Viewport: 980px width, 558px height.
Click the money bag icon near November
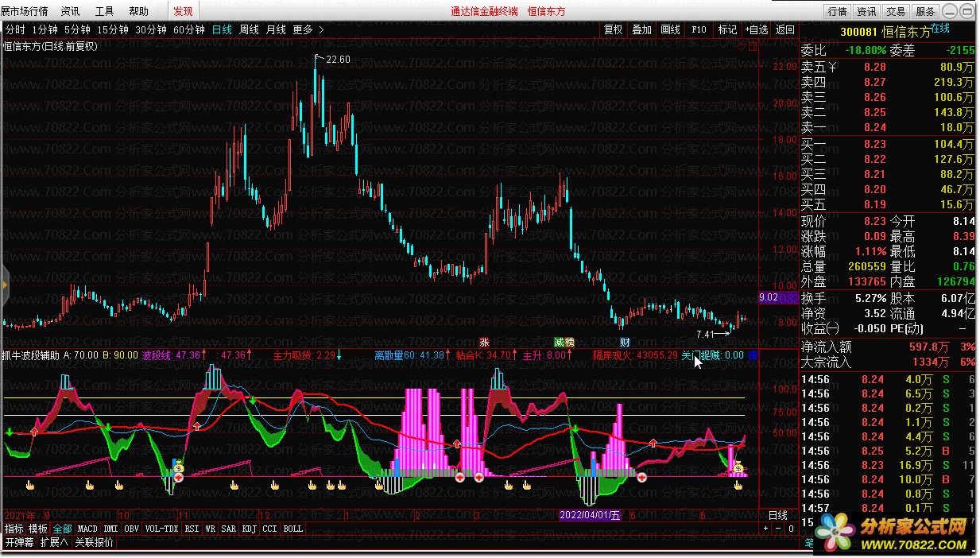point(179,467)
